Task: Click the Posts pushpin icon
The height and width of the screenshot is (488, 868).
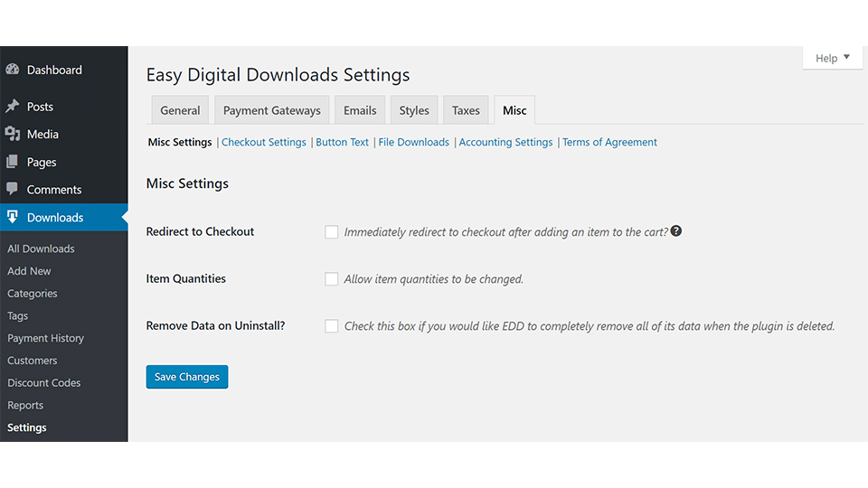Action: click(x=12, y=107)
